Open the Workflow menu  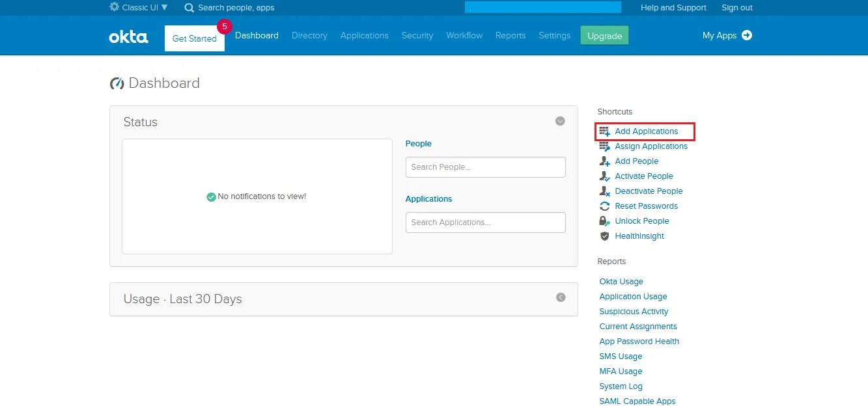(x=464, y=36)
